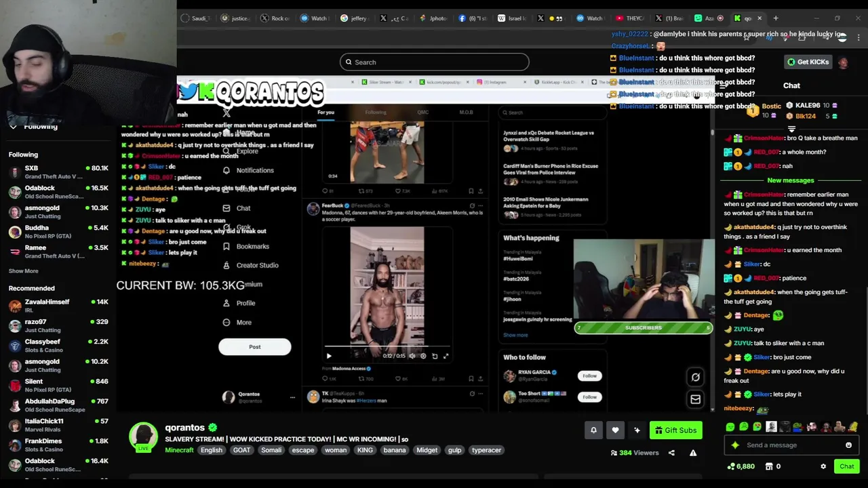
Task: Expand Show More under Following list
Action: coord(23,271)
